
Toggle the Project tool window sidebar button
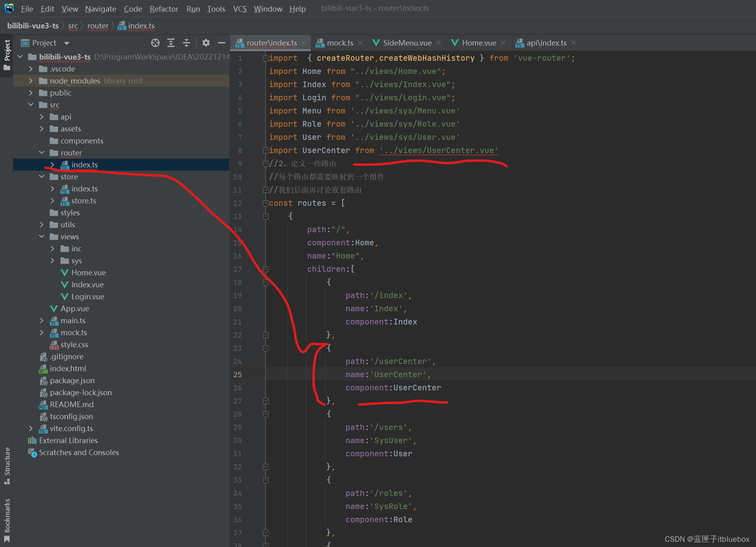click(7, 54)
